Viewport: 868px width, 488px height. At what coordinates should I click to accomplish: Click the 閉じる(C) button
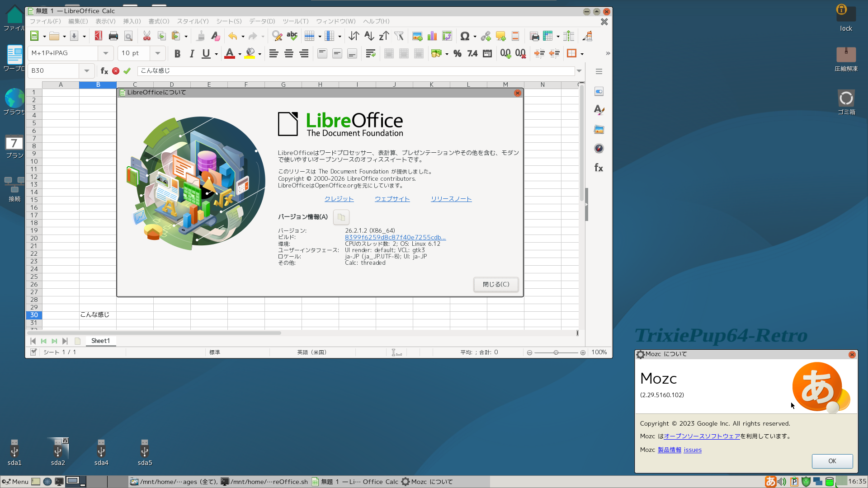pos(495,285)
